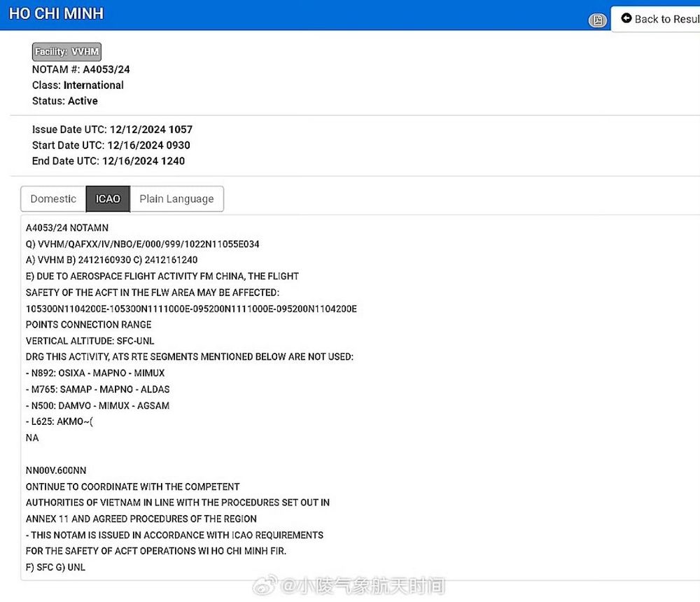Click the A4053/24 NOTAMN line

pos(67,227)
